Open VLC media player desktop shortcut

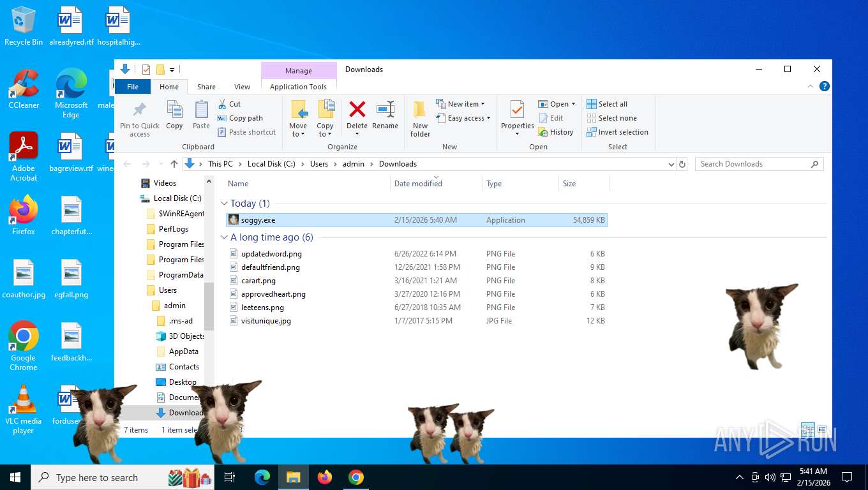pyautogui.click(x=24, y=409)
